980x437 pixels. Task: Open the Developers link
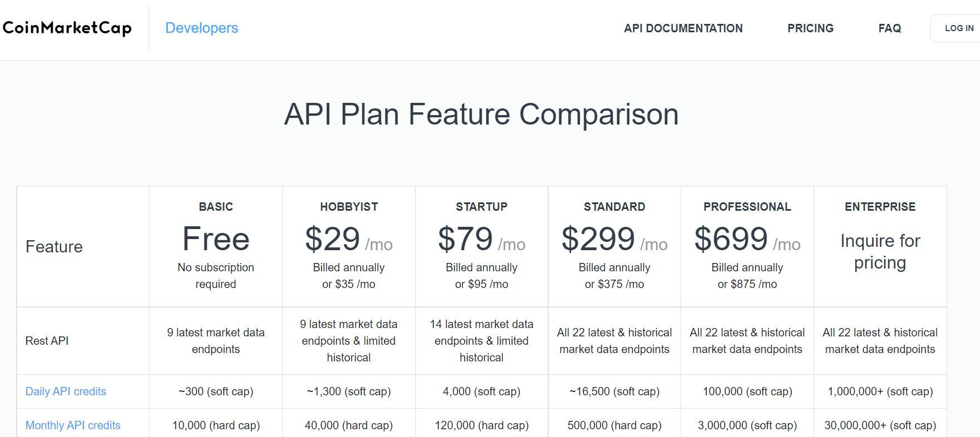[201, 28]
